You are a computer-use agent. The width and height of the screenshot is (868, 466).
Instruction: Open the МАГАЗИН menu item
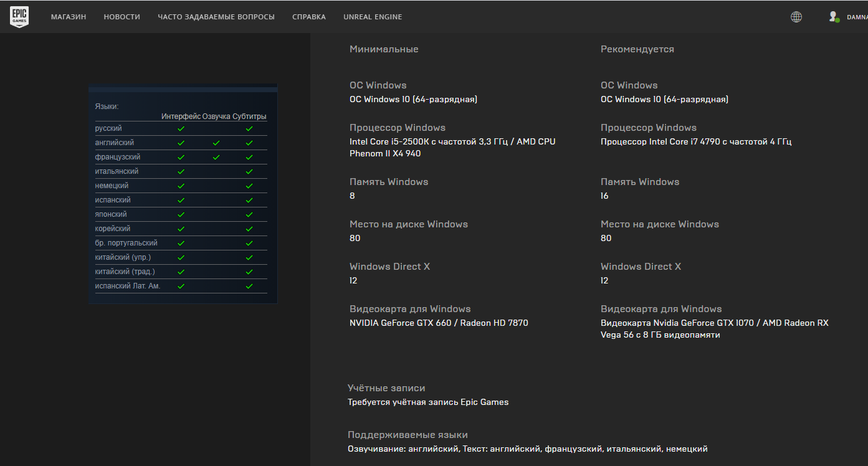pyautogui.click(x=69, y=17)
